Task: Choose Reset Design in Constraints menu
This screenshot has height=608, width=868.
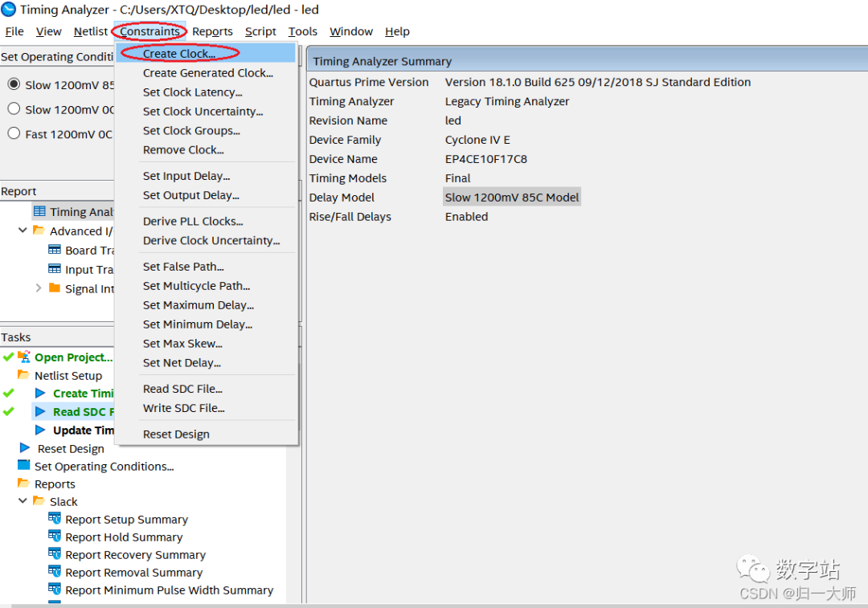Action: (206, 435)
